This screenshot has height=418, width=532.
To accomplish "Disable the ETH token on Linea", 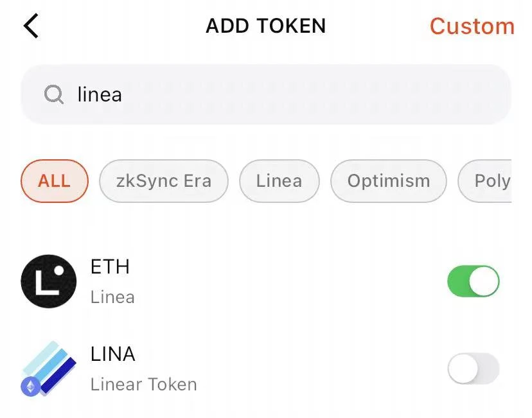I will pos(474,281).
